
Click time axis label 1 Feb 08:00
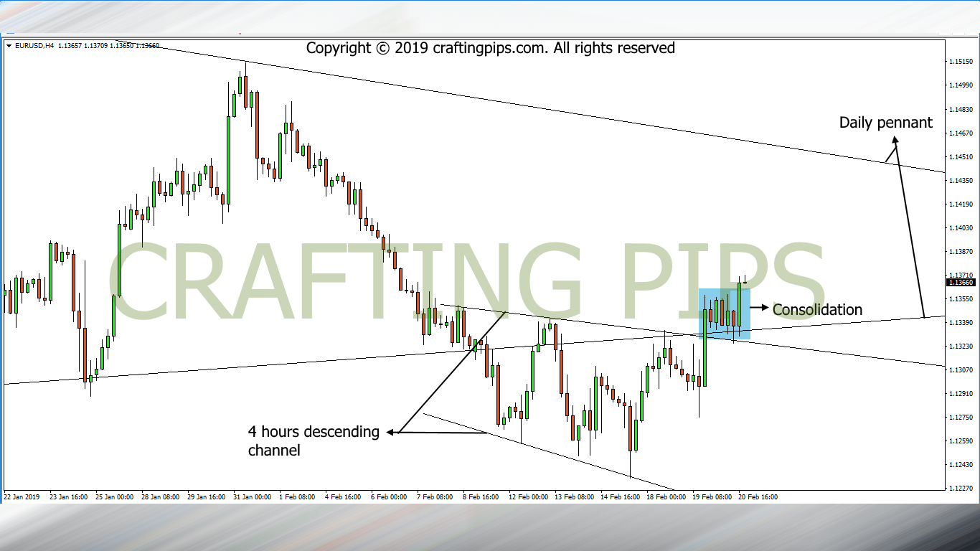pyautogui.click(x=297, y=496)
